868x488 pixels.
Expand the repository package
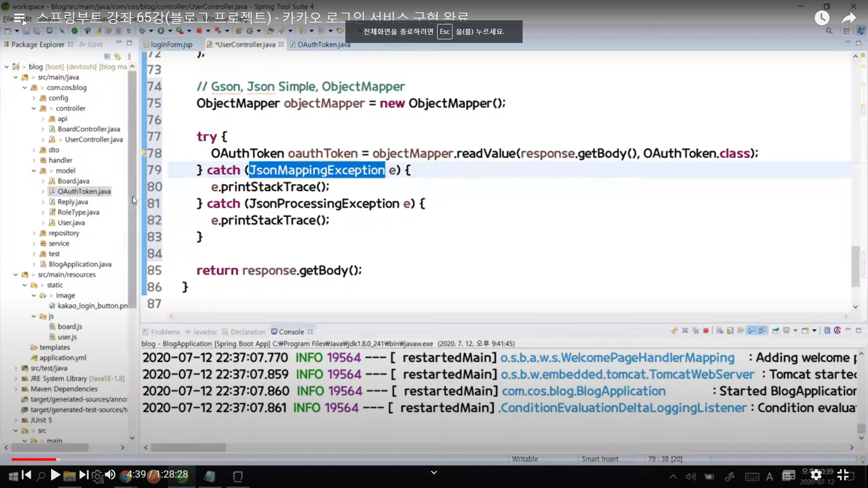pyautogui.click(x=34, y=233)
